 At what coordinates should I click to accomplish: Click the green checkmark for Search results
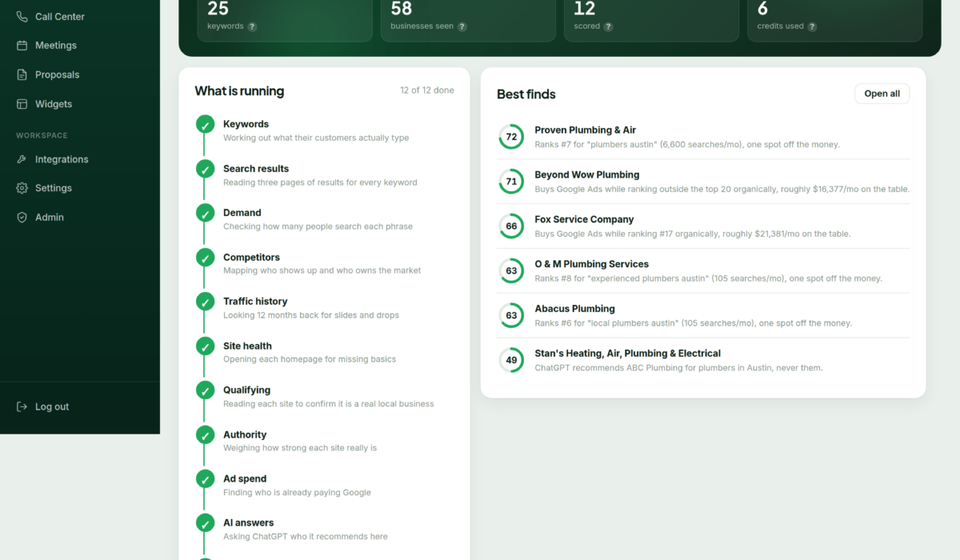point(205,170)
